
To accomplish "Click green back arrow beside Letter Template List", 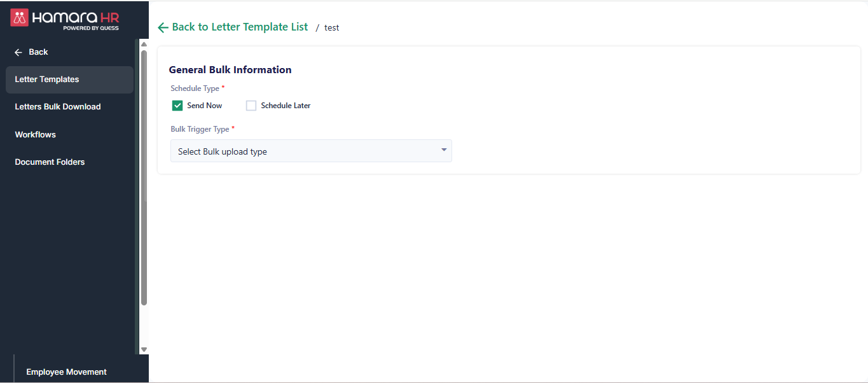I will point(163,27).
